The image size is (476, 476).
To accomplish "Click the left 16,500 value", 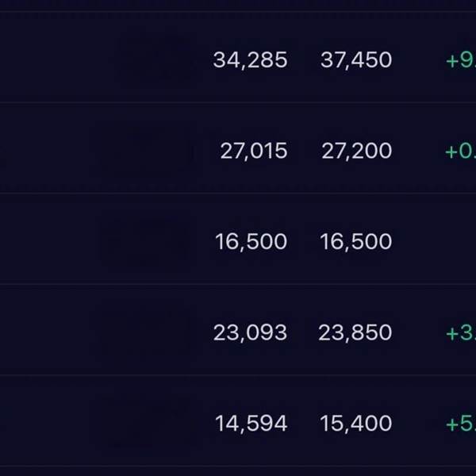I will pos(251,242).
